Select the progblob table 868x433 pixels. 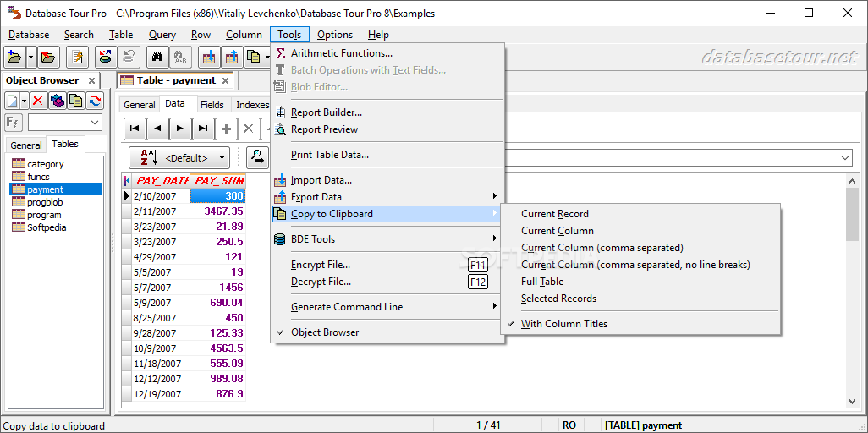45,202
